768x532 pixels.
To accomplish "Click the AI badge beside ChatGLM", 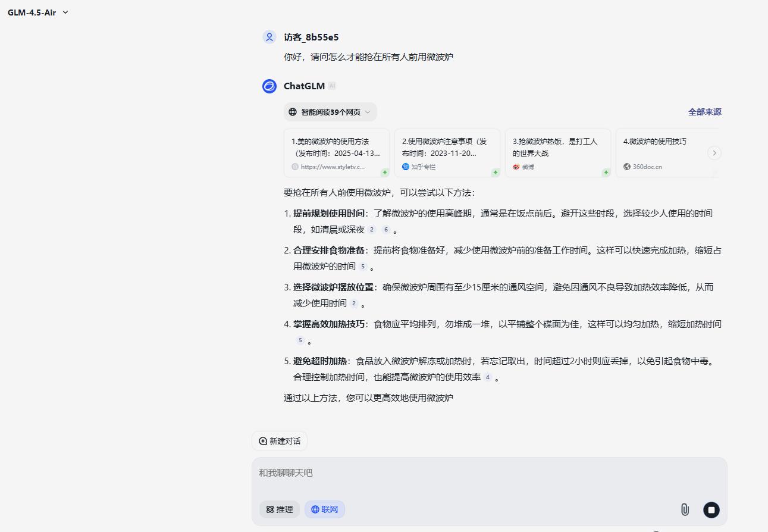I will click(332, 86).
